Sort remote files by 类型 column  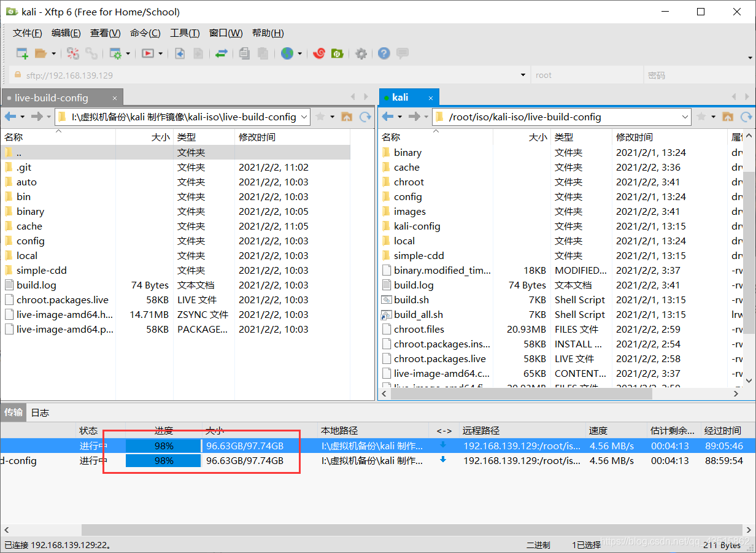click(581, 137)
